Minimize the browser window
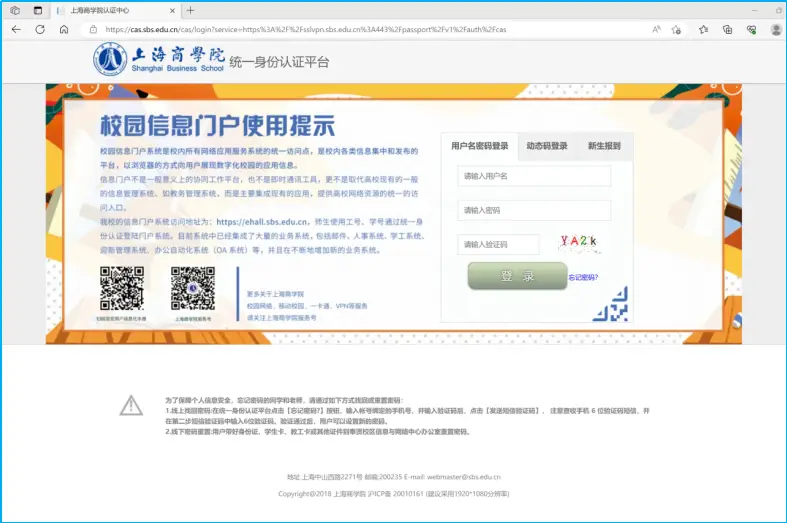This screenshot has height=523, width=787. (x=754, y=10)
